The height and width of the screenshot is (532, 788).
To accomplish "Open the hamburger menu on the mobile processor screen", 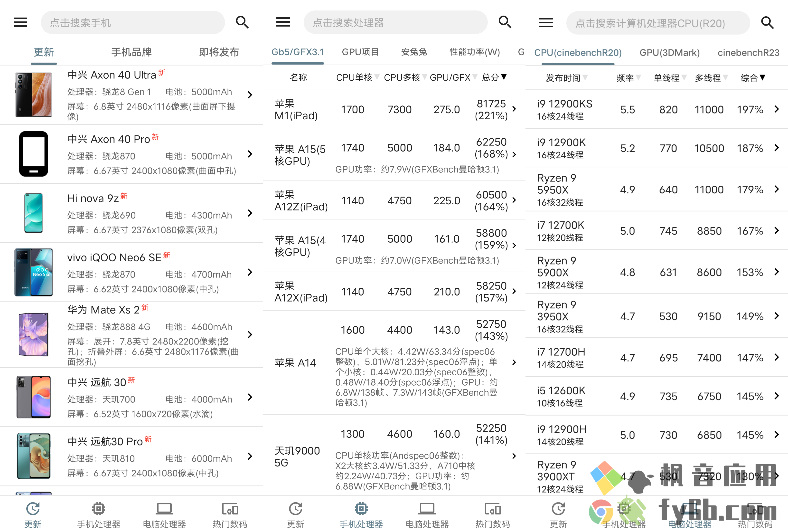I will tap(283, 22).
